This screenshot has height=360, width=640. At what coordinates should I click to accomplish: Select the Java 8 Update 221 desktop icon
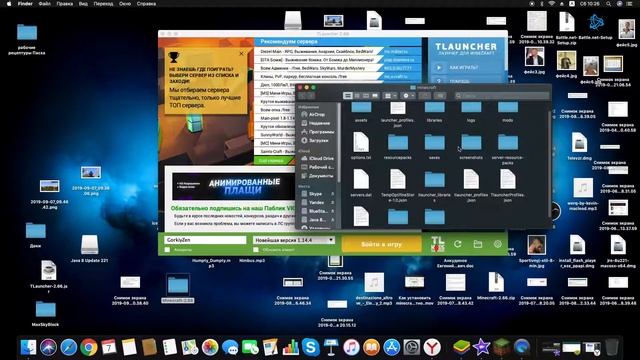click(x=89, y=248)
